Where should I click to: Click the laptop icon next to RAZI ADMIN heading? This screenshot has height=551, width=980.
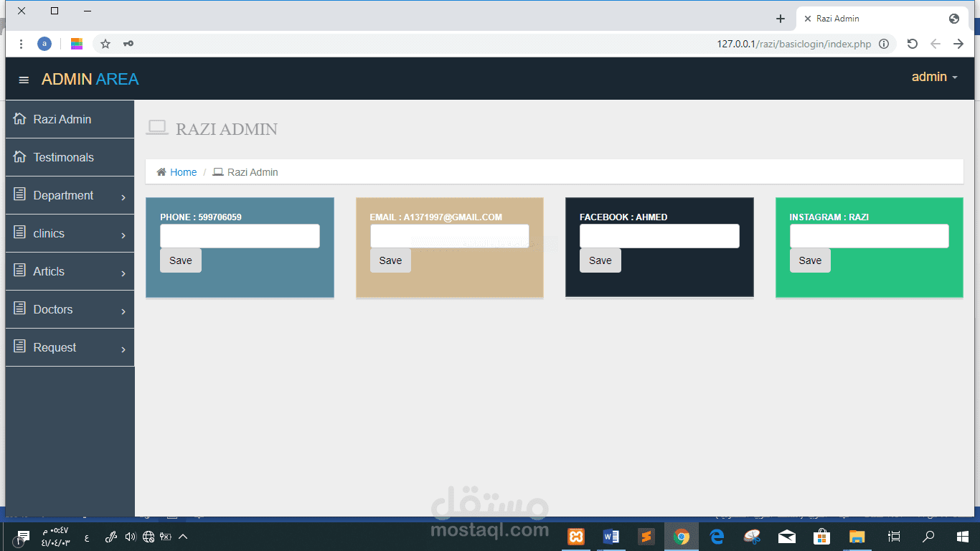(x=157, y=128)
